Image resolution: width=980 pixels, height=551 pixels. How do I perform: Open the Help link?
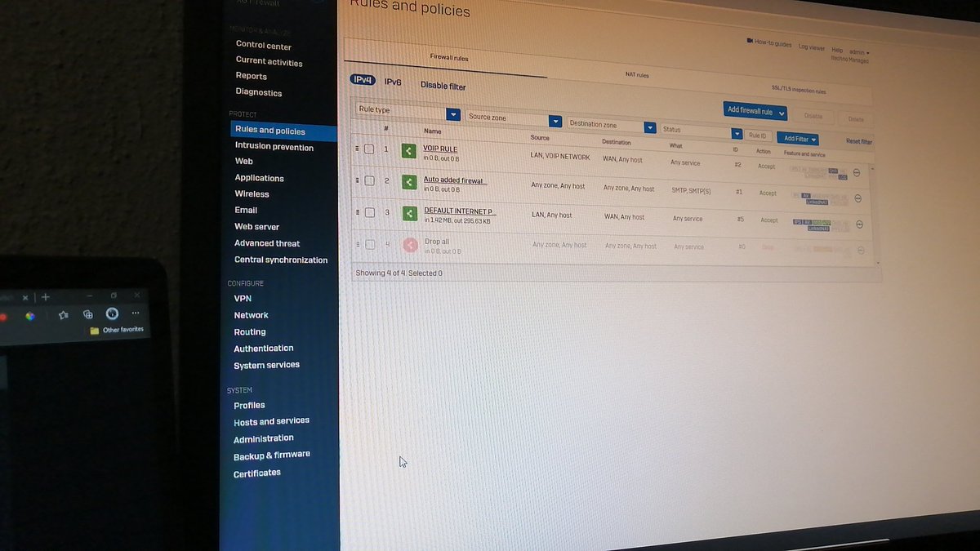tap(837, 51)
